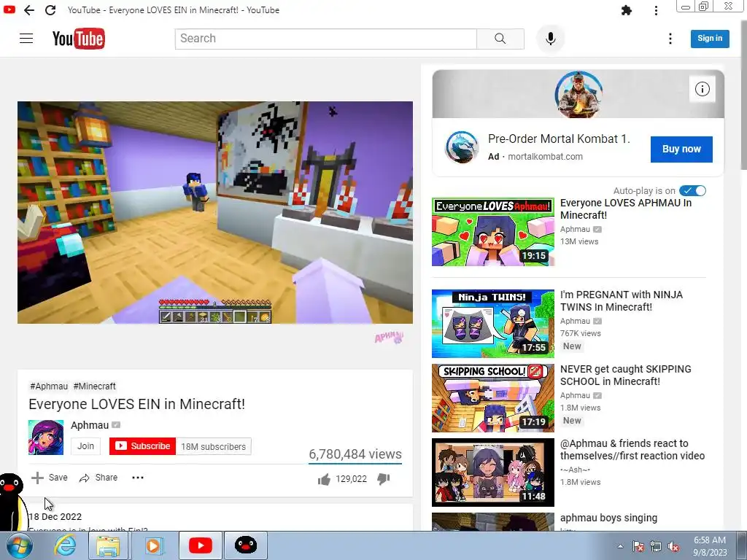Open Ninja TWINS video thumbnail
Viewport: 747px width, 560px height.
pyautogui.click(x=493, y=324)
